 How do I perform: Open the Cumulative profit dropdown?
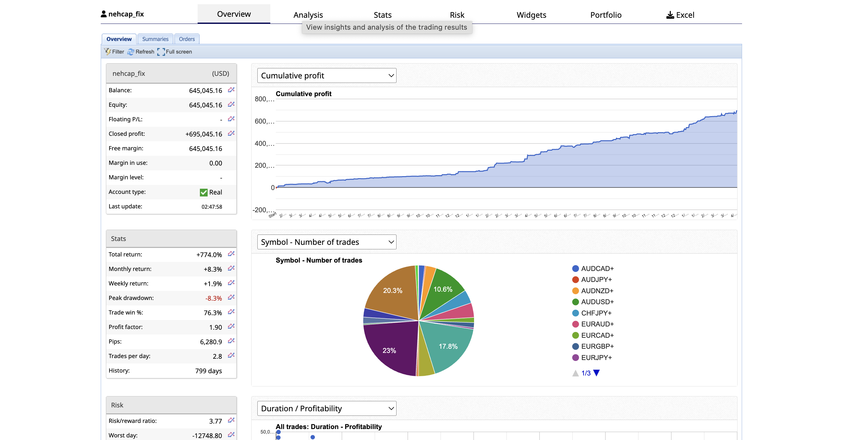(326, 75)
